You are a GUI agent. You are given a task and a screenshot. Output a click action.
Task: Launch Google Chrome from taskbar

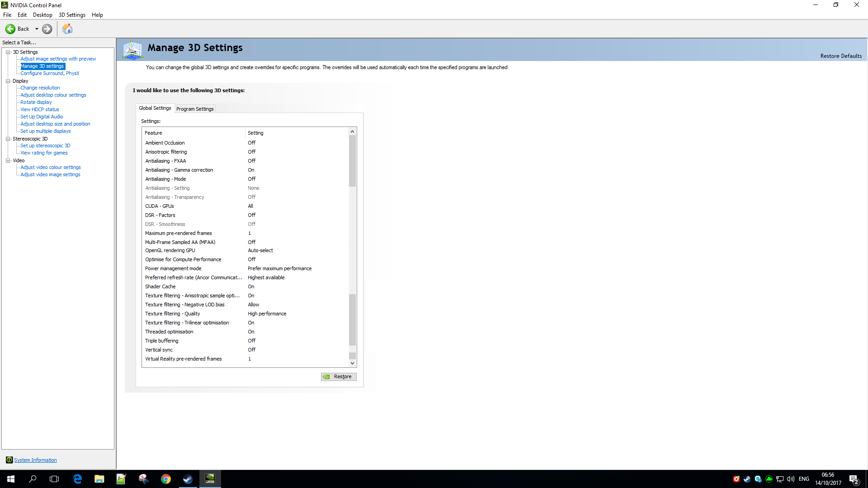coord(166,479)
